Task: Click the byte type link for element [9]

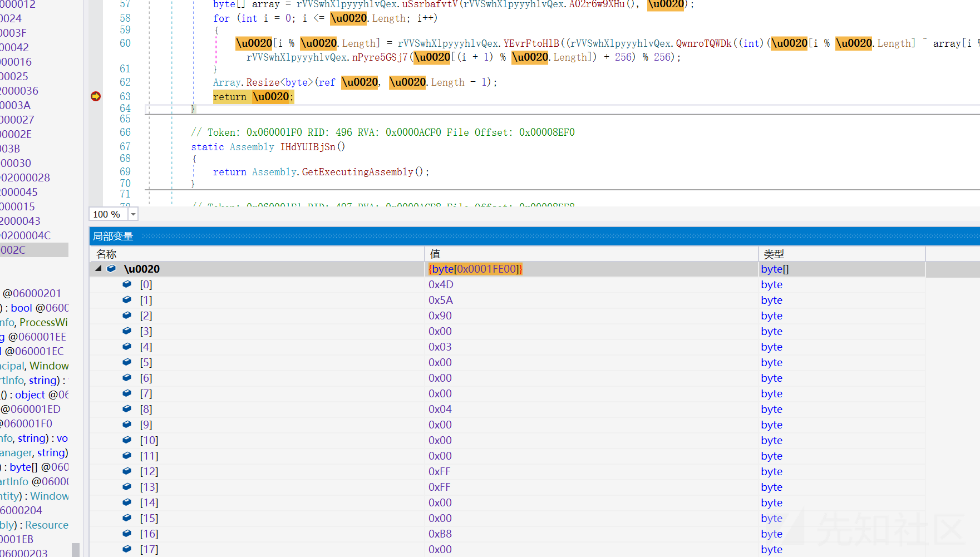Action: (x=772, y=425)
